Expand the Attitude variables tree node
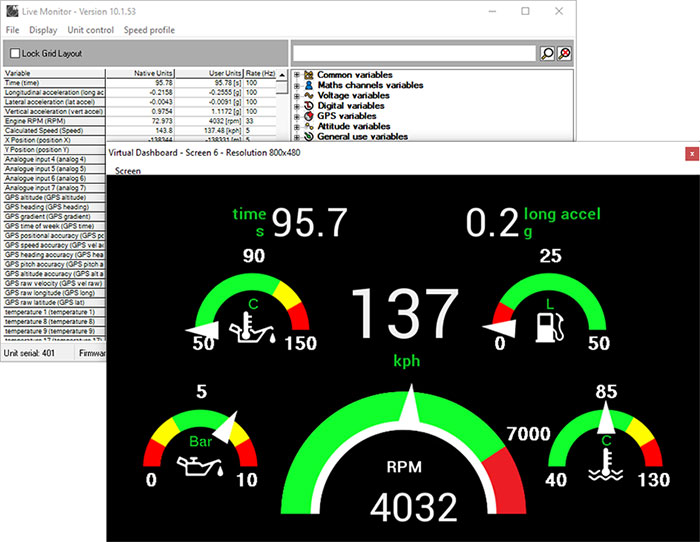This screenshot has height=542, width=700. (297, 126)
